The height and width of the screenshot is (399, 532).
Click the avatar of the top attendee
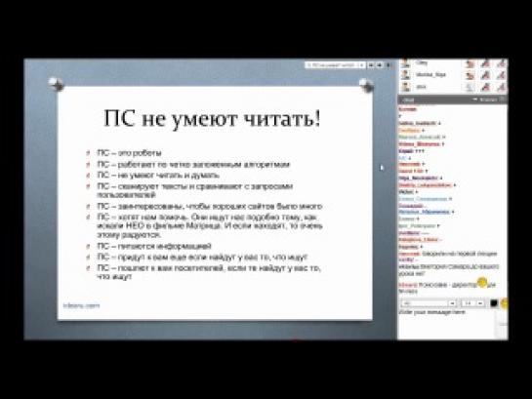[x=405, y=63]
